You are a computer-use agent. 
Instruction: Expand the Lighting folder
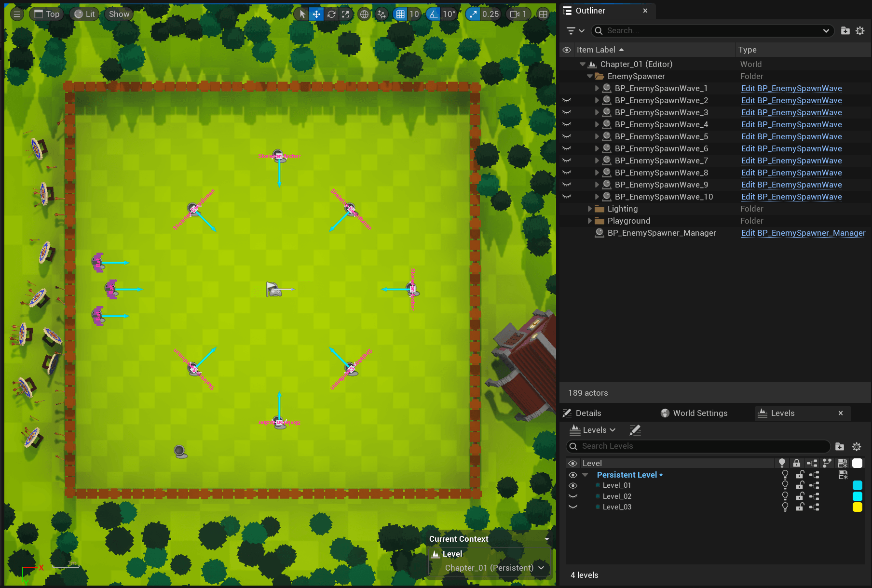(x=589, y=209)
